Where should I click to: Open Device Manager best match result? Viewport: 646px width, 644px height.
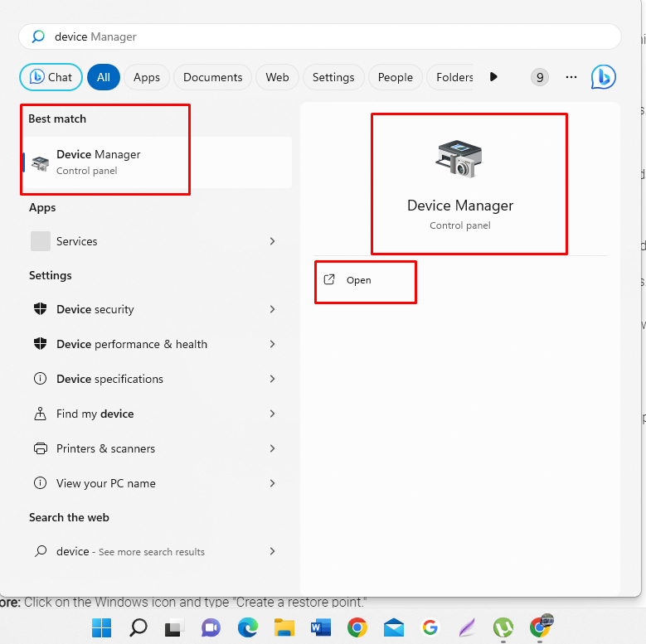coord(158,162)
